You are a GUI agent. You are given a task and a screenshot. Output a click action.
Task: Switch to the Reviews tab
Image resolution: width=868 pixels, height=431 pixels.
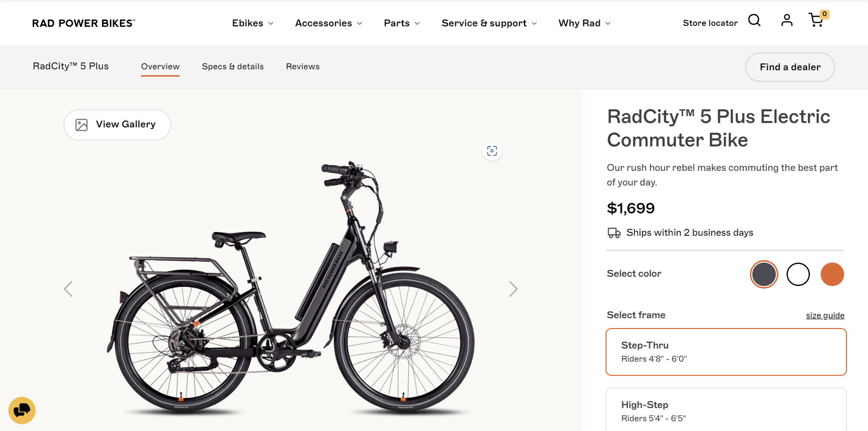point(303,66)
